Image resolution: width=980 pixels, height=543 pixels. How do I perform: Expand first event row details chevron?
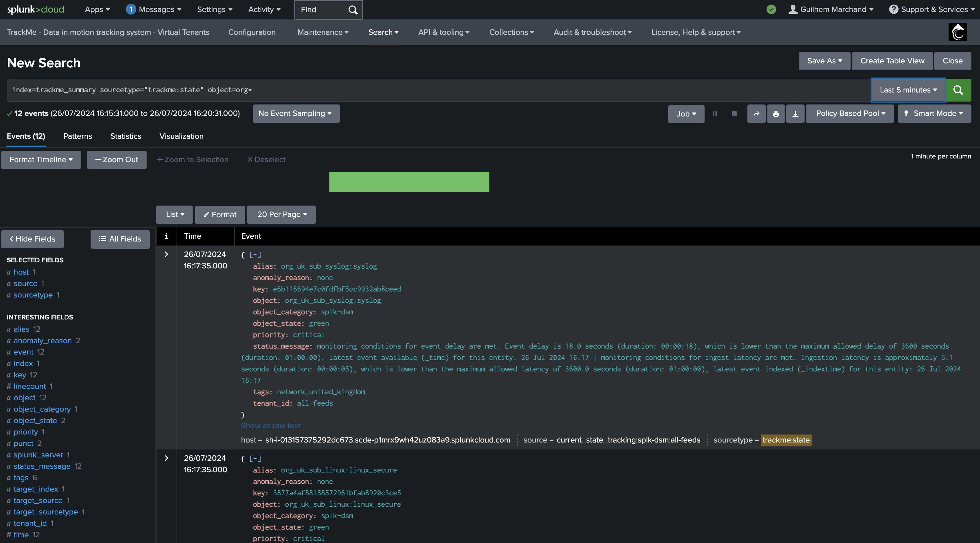coord(166,254)
